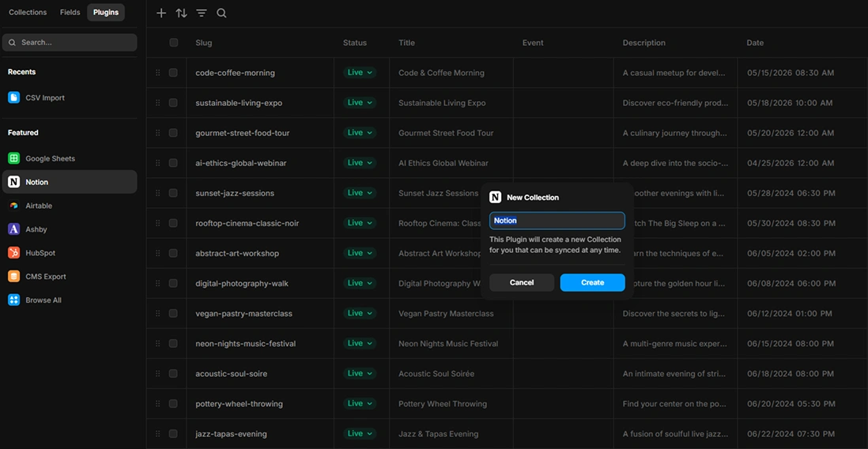
Task: Click the collection name field containing Notion
Action: pos(557,221)
